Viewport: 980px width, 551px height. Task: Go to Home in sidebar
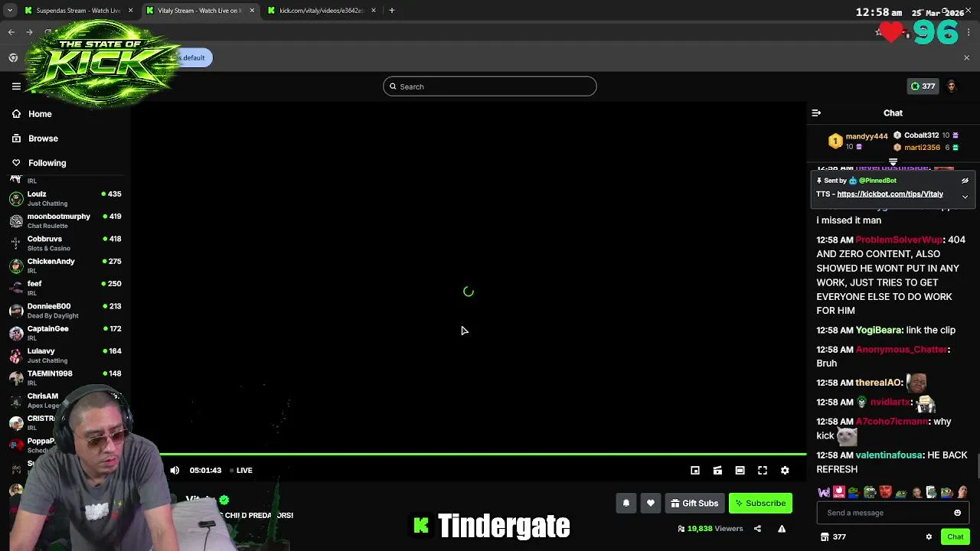tap(32, 114)
